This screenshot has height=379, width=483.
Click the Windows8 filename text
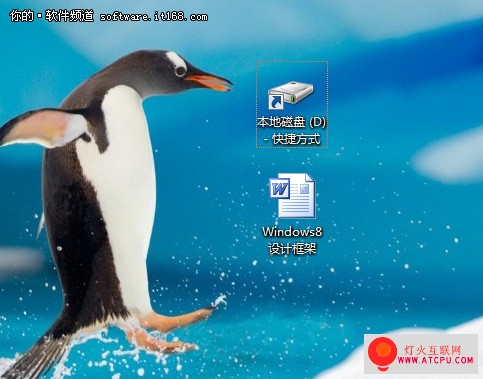coord(292,232)
